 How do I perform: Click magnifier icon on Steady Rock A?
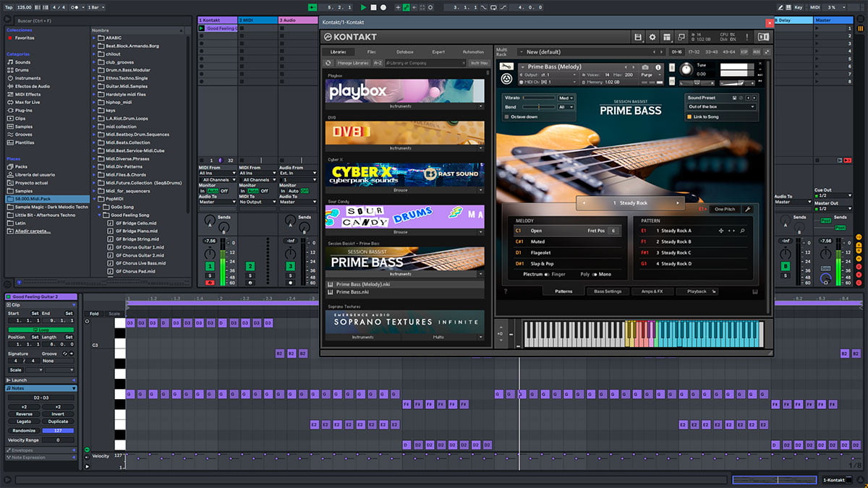click(743, 231)
